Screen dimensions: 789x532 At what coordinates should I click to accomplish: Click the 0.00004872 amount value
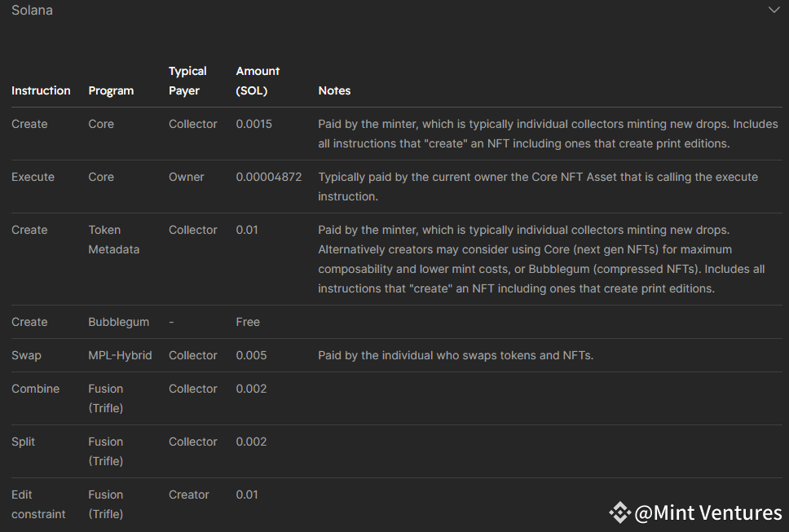tap(268, 177)
